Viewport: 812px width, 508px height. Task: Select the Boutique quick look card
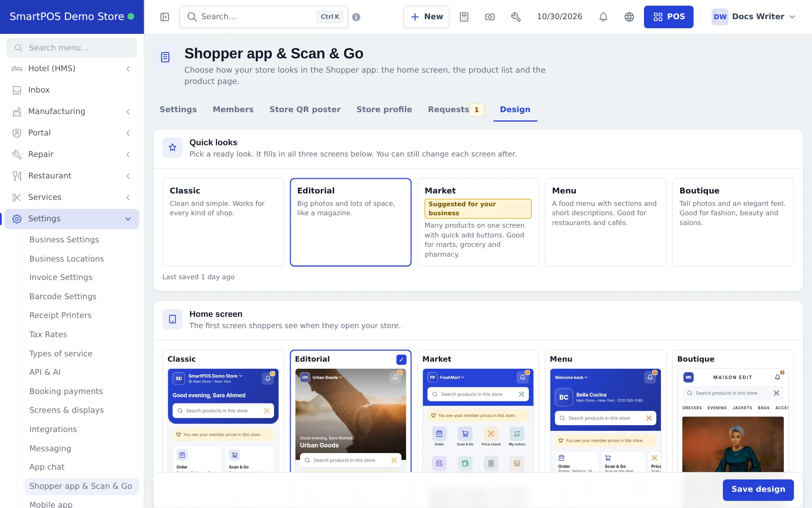click(x=733, y=222)
